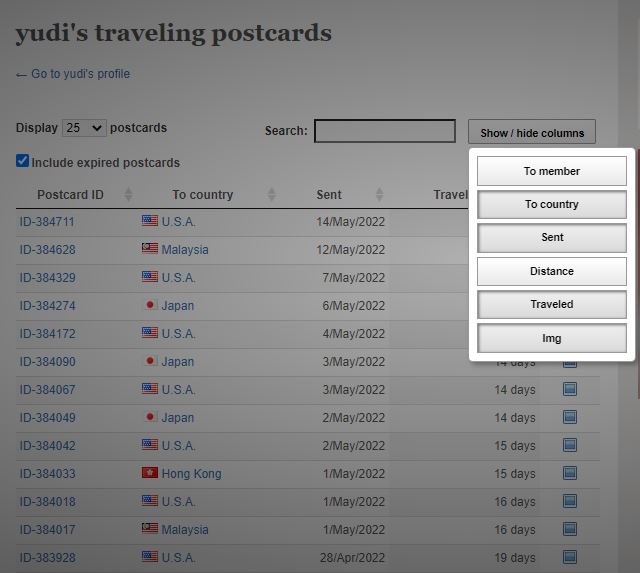Uncheck Include expired postcards checkbox

point(22,161)
